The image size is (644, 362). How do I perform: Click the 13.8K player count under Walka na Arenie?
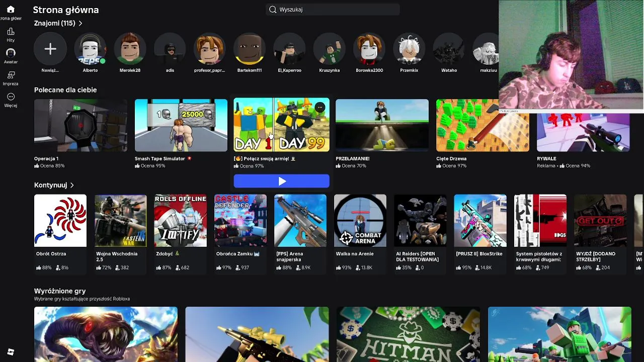(363, 268)
